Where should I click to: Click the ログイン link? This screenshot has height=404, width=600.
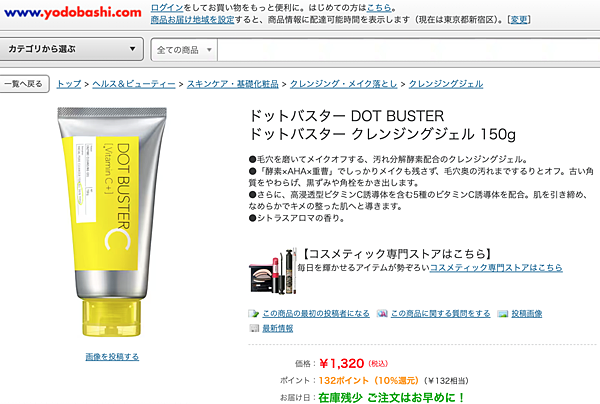[167, 7]
